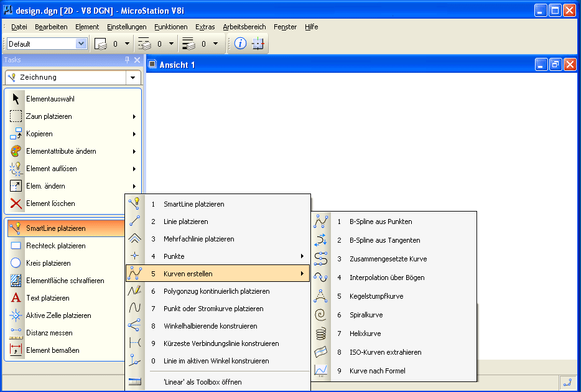Click 'Linear' als Toolbox öffnen
This screenshot has height=392, width=581.
(202, 382)
